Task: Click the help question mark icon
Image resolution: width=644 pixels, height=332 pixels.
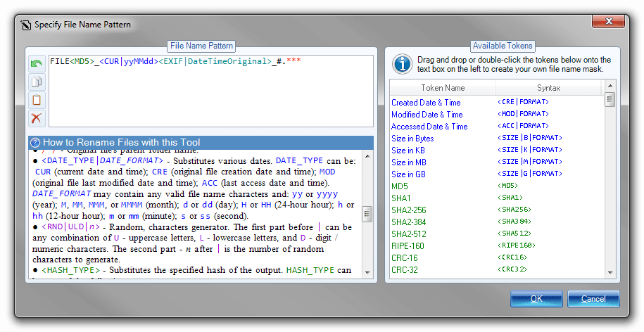Action: (x=36, y=142)
